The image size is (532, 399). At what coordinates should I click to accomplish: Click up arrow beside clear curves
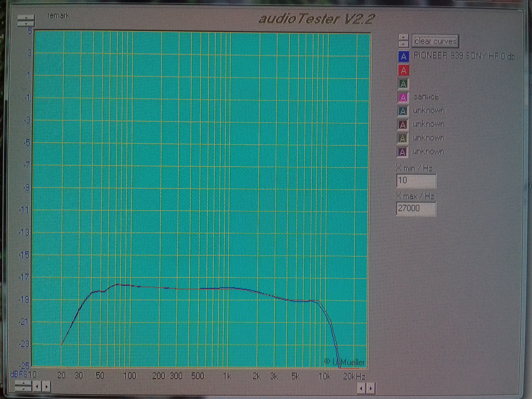coord(403,38)
